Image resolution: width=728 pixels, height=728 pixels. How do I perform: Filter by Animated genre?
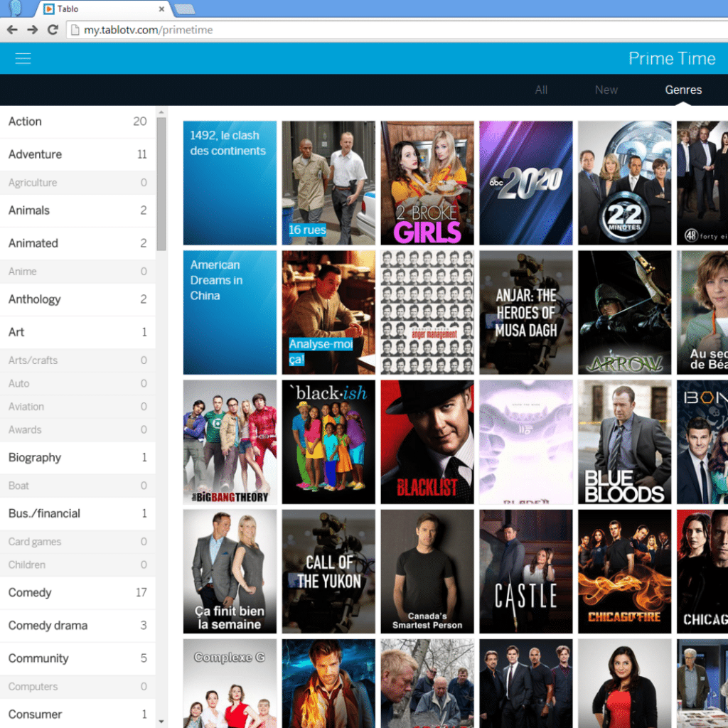pos(77,243)
